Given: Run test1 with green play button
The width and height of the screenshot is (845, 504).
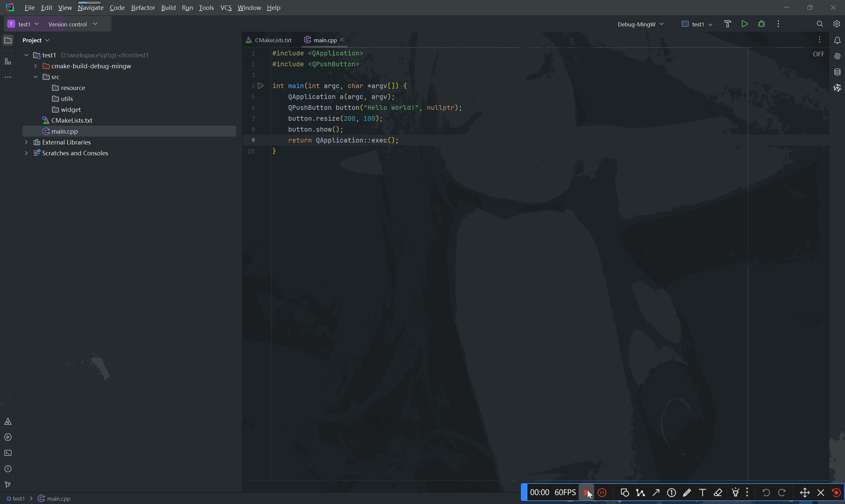Looking at the screenshot, I should (x=744, y=24).
